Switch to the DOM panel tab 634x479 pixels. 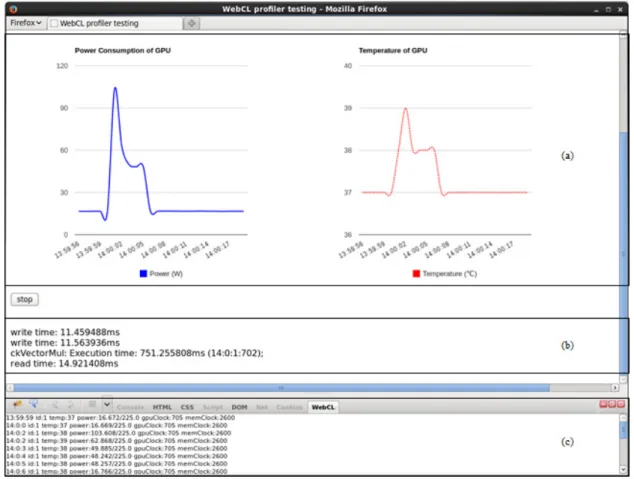click(239, 407)
